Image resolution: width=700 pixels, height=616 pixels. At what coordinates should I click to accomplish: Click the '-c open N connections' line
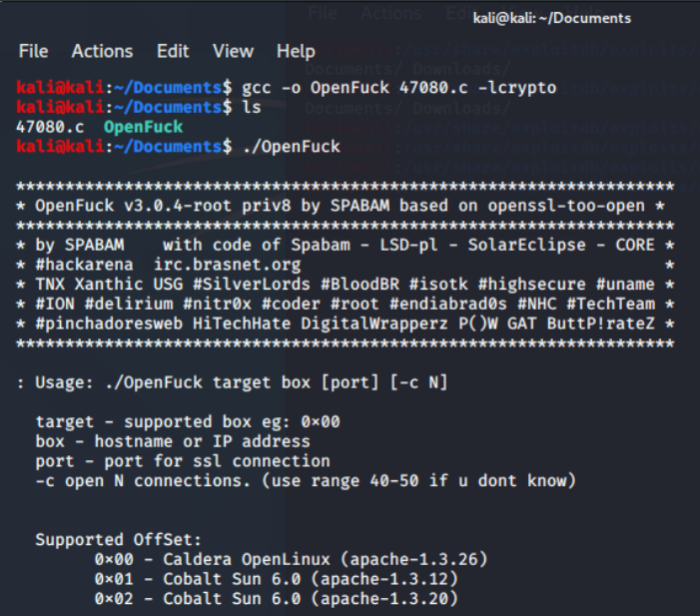point(306,481)
